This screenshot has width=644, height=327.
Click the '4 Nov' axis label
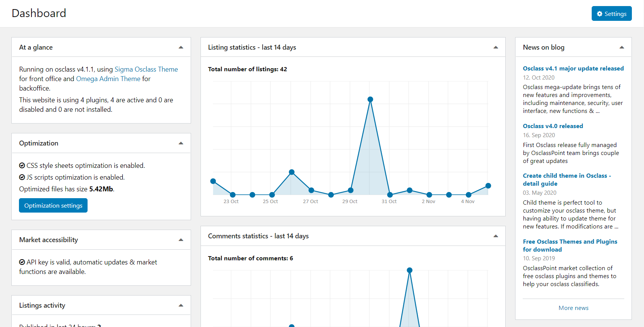(468, 202)
